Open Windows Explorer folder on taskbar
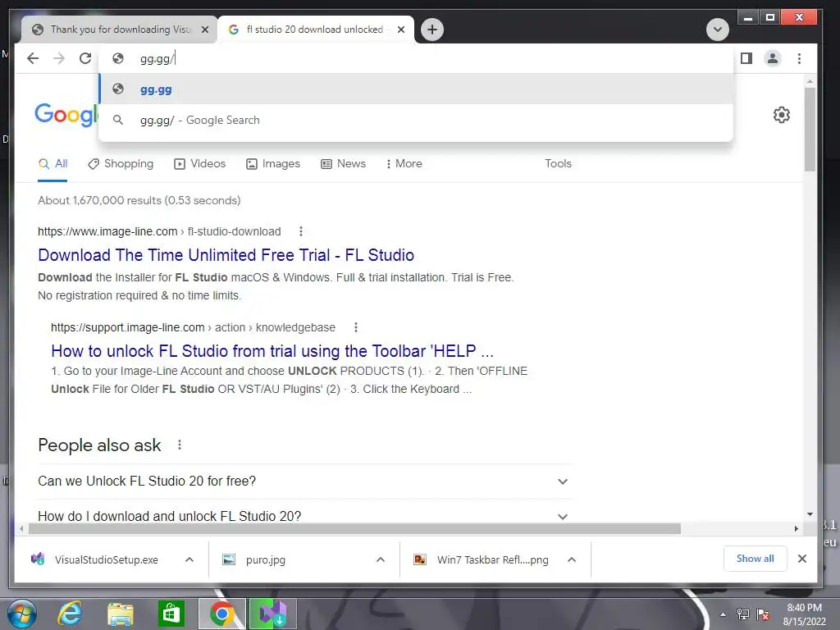Image resolution: width=840 pixels, height=630 pixels. pos(120,614)
